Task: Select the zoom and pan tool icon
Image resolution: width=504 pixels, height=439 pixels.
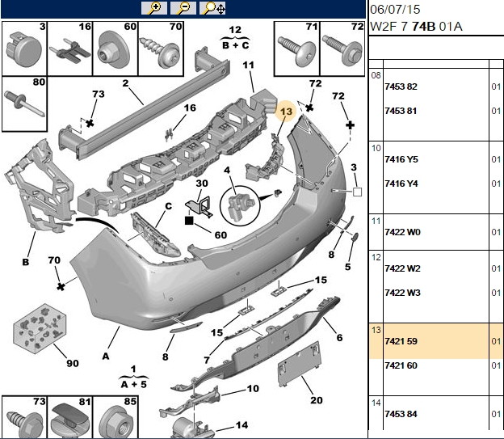Action: 212,8
